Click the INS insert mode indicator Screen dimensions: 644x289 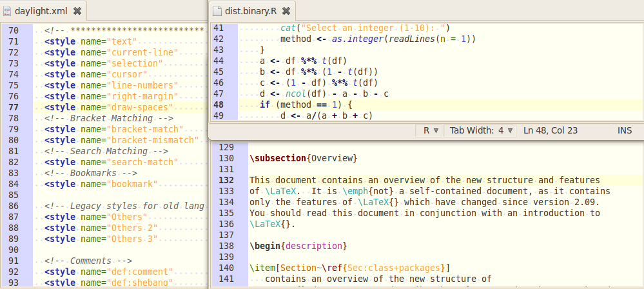tap(624, 131)
